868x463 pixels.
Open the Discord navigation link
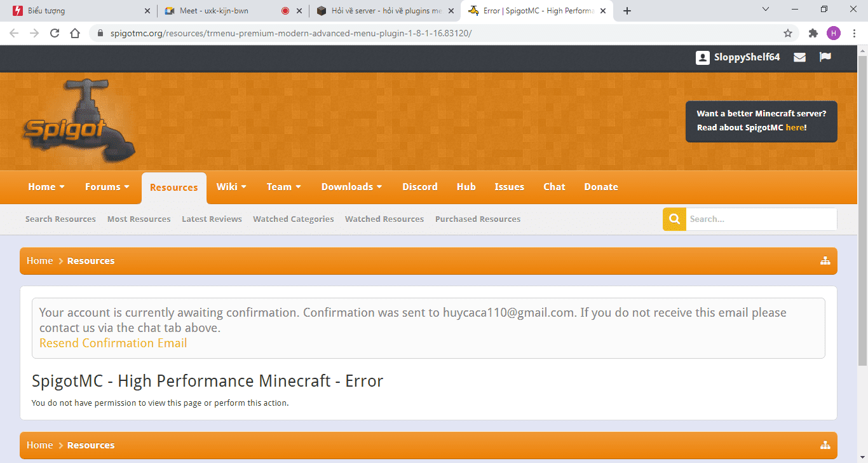[x=420, y=187]
